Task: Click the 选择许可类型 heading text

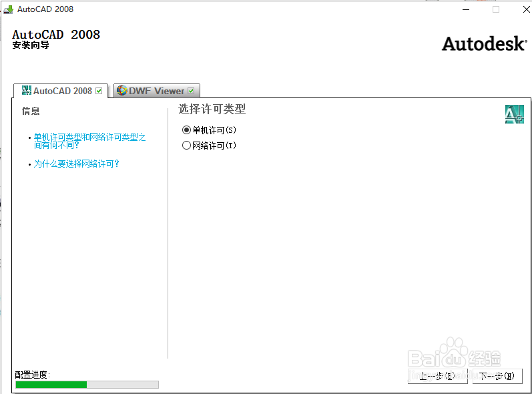Action: coord(212,110)
